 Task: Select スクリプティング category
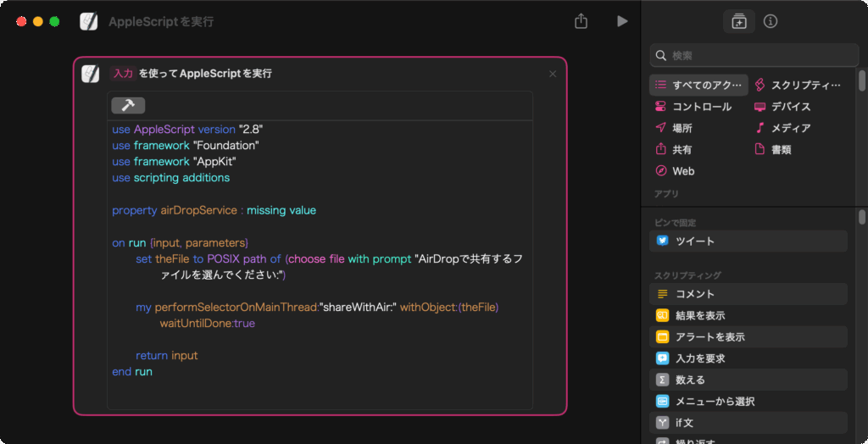(x=798, y=85)
